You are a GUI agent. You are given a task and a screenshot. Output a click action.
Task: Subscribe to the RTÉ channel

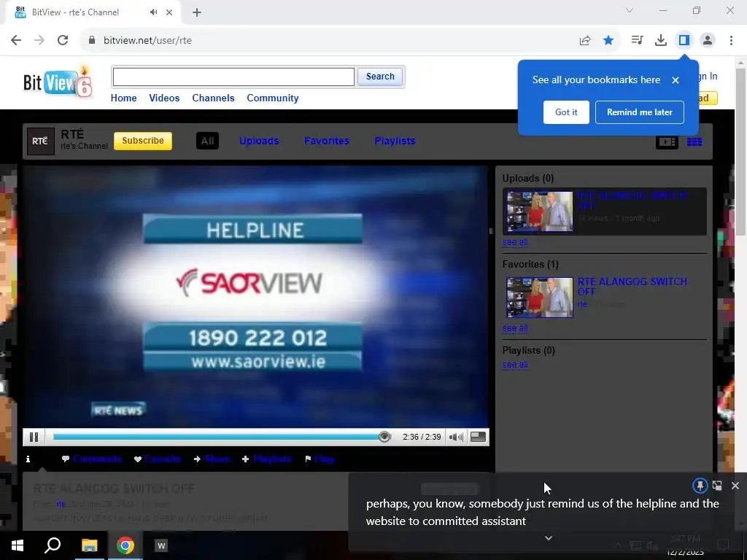[x=143, y=141]
